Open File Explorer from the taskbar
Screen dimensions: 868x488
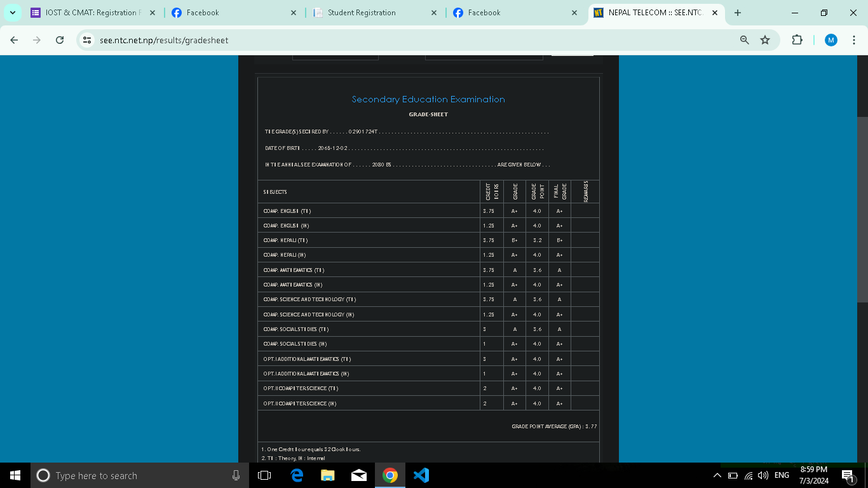pyautogui.click(x=328, y=475)
